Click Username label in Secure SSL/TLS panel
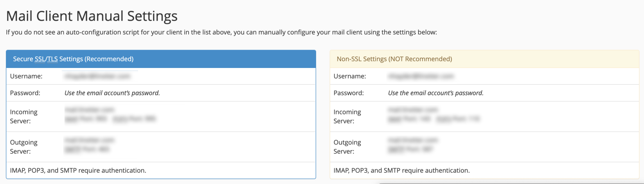Image resolution: width=644 pixels, height=184 pixels. click(26, 76)
